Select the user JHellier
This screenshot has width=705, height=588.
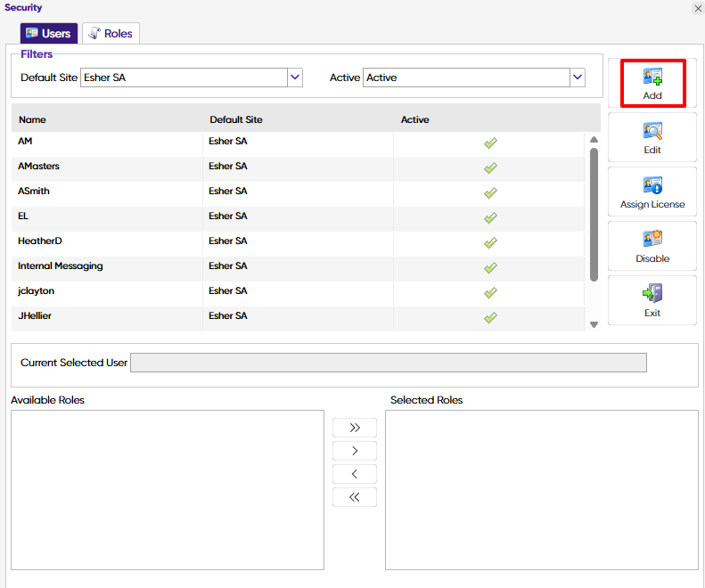click(35, 316)
